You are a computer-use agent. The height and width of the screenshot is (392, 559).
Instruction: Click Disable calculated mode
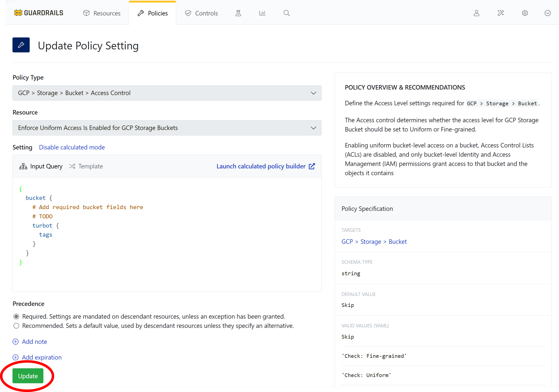[x=72, y=147]
